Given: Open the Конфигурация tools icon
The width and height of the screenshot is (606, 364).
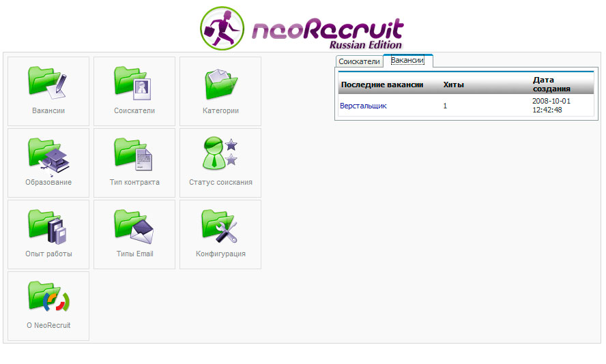Looking at the screenshot, I should coord(220,226).
